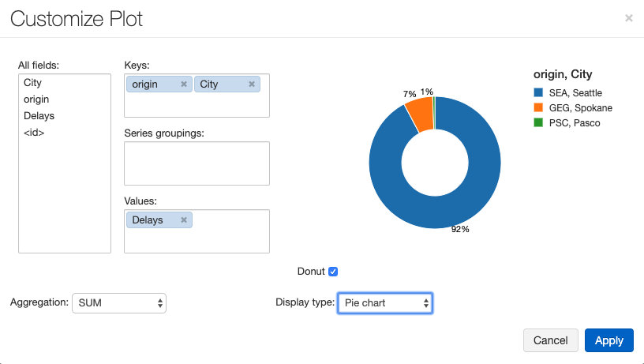This screenshot has height=364, width=644.
Task: Open the Aggregation SUM dropdown
Action: [x=119, y=303]
